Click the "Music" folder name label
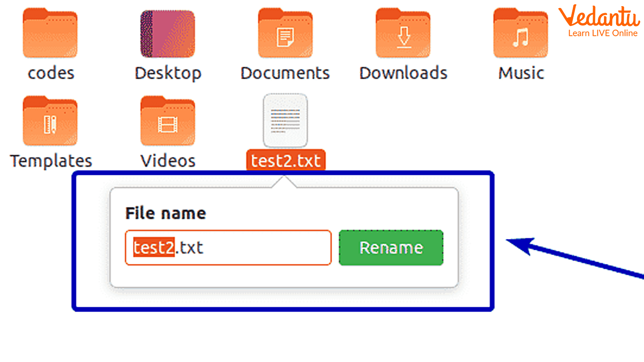 (x=521, y=73)
